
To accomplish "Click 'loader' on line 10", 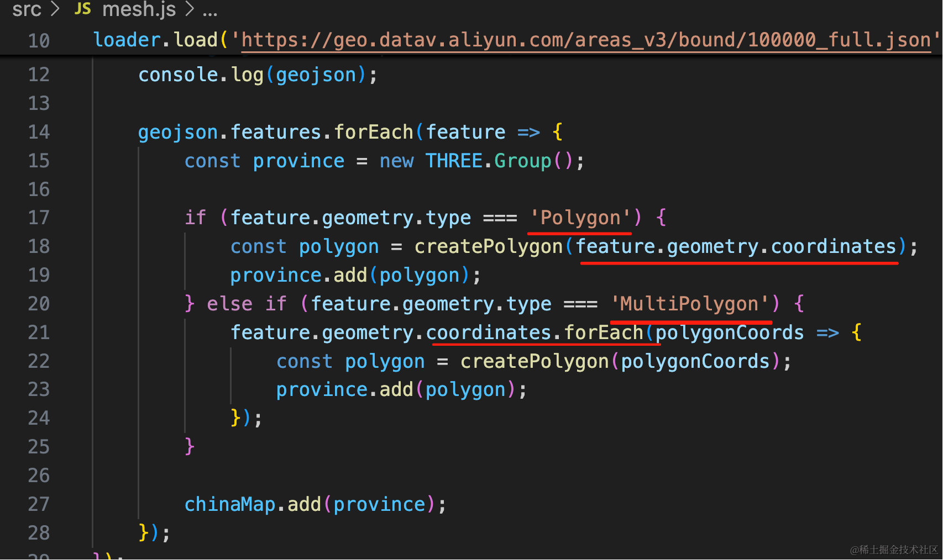I will tap(127, 40).
